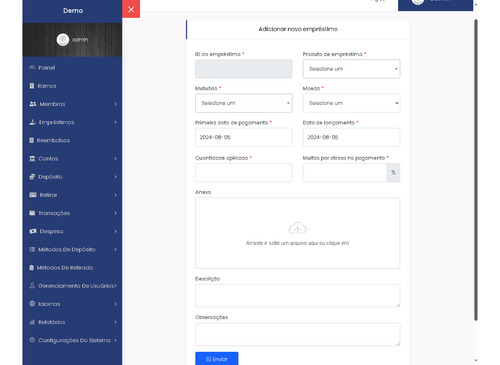This screenshot has width=500, height=365.
Task: Expand the Relatórios submenu chevron
Action: tap(115, 322)
